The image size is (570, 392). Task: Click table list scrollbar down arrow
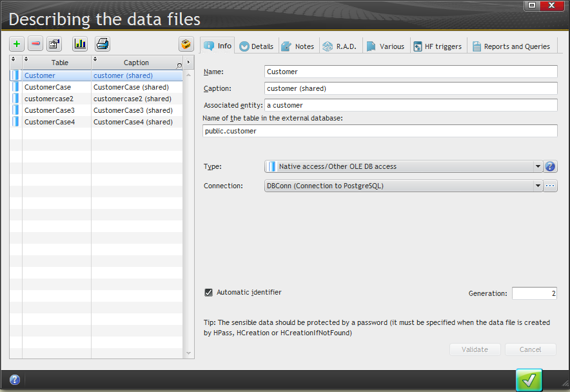[188, 353]
